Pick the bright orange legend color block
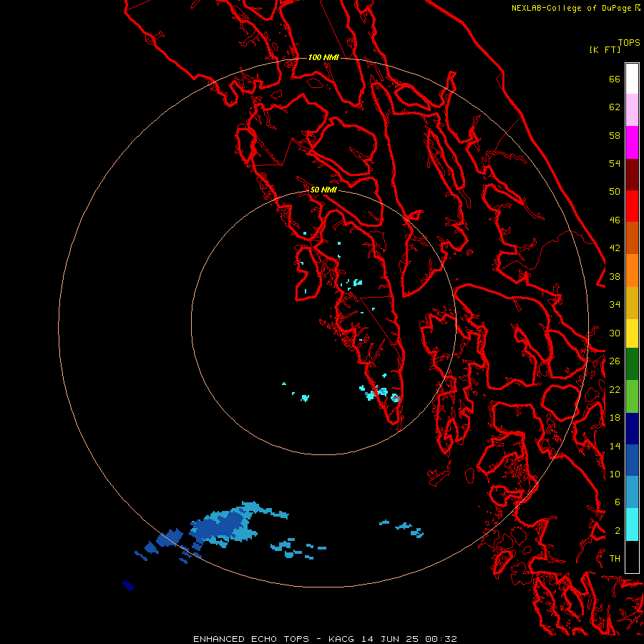The width and height of the screenshot is (644, 644). (632, 270)
